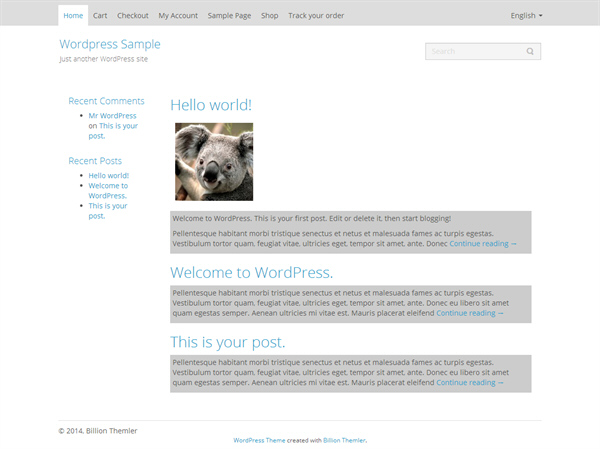The image size is (600, 449).
Task: Open Sample Page in navigation bar
Action: point(229,16)
